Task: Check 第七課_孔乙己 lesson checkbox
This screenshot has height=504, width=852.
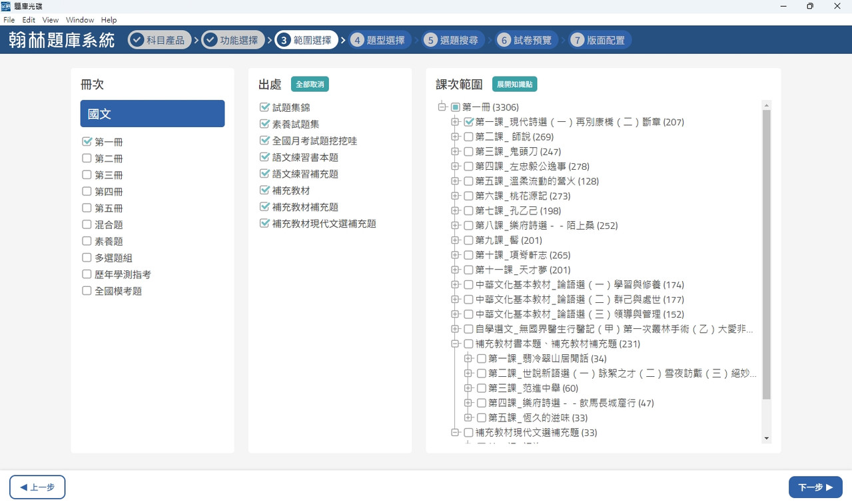Action: tap(469, 210)
